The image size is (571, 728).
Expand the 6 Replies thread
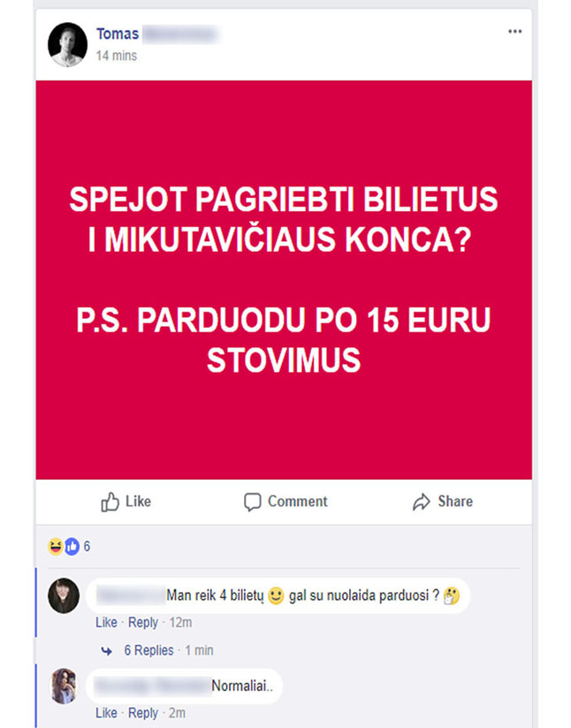point(148,650)
